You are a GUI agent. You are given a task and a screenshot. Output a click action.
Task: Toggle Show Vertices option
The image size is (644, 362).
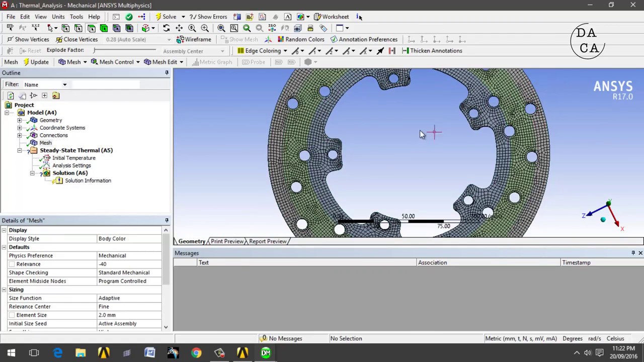point(28,39)
